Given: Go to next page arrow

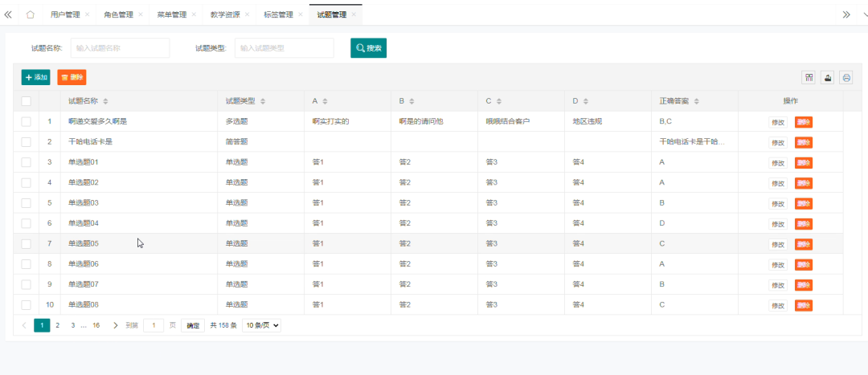Looking at the screenshot, I should coord(115,325).
